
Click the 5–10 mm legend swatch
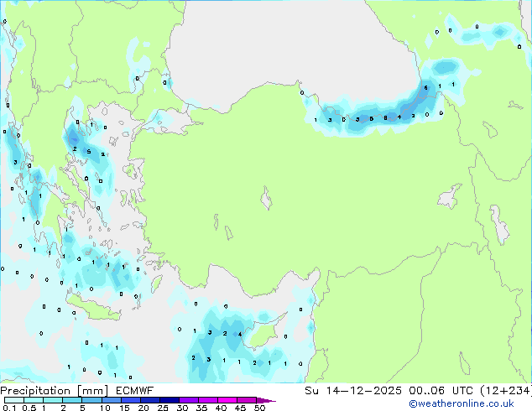tap(91, 400)
